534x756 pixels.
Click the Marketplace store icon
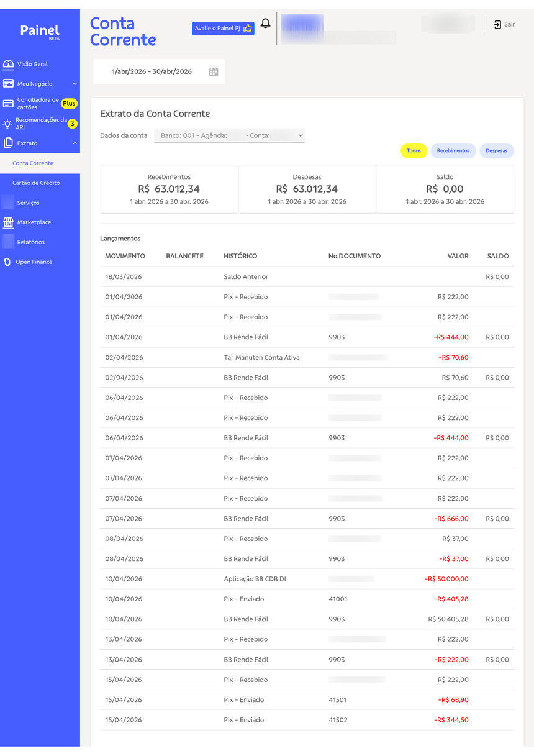8,222
